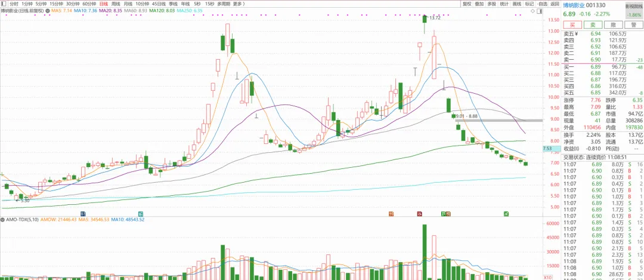Click the MA5: 7.14 indicator label
Viewport: 644px width, 280px height.
(x=61, y=10)
